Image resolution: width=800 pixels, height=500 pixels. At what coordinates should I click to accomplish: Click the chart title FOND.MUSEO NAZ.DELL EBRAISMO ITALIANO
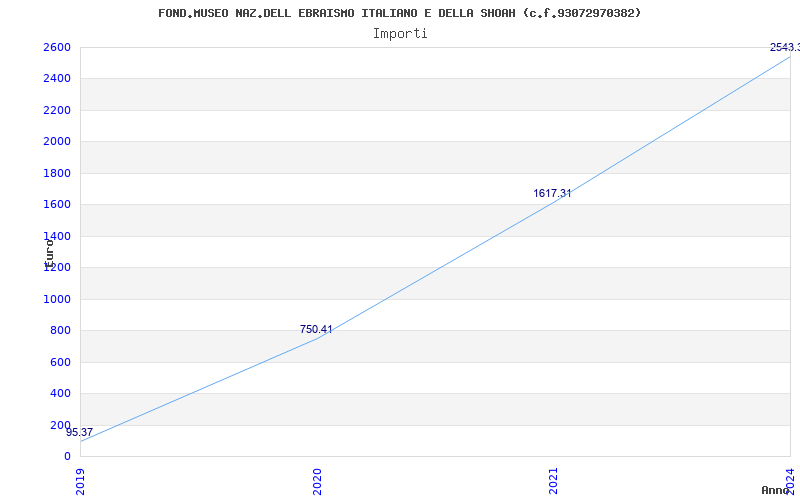399,13
